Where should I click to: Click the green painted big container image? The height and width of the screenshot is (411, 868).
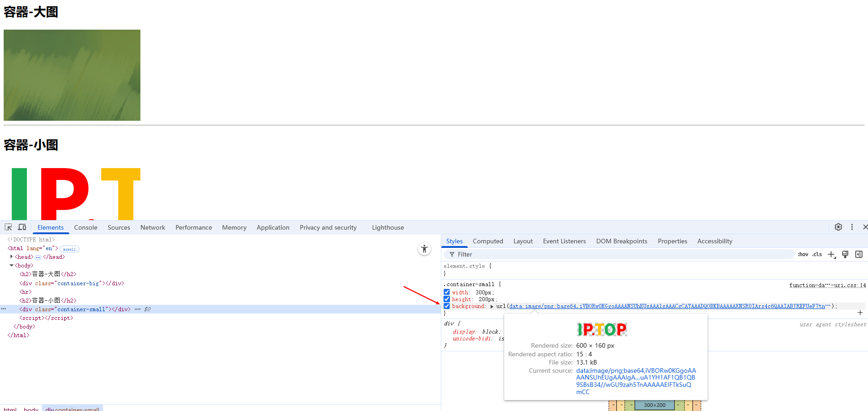point(72,75)
